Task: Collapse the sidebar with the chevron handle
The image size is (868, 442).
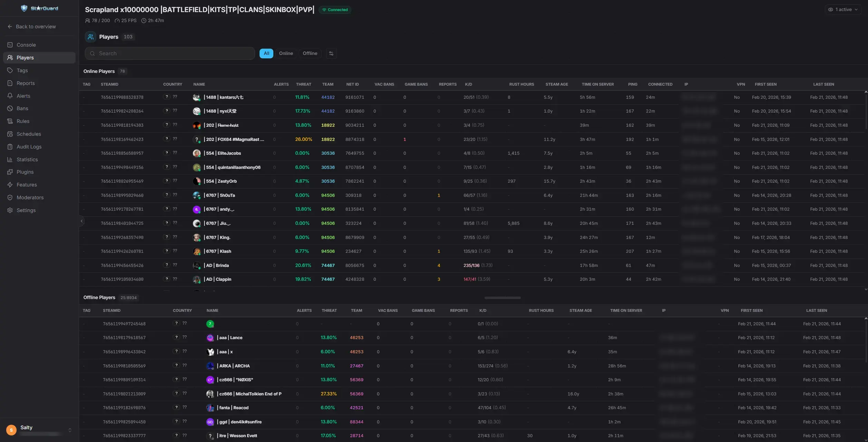Action: 81,221
